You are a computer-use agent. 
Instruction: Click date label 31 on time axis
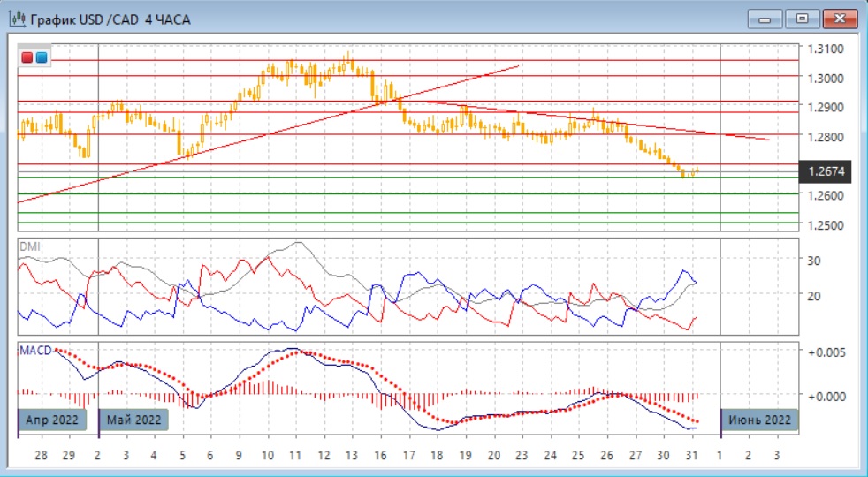click(x=691, y=456)
